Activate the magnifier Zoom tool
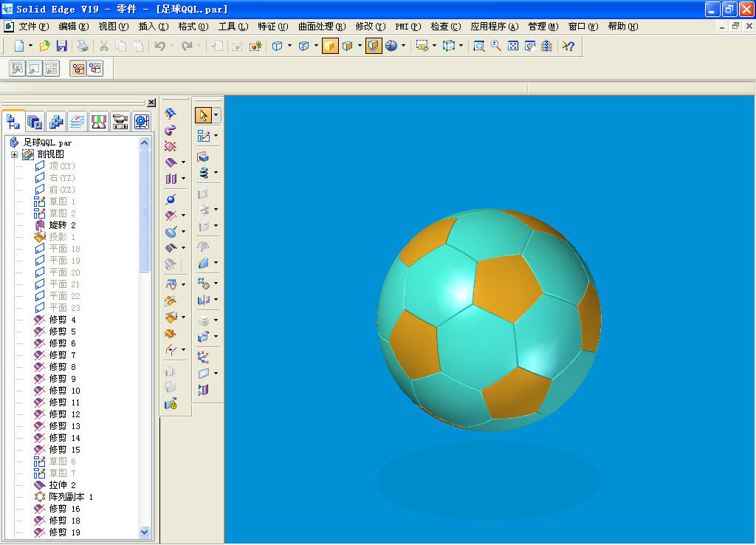 (495, 46)
